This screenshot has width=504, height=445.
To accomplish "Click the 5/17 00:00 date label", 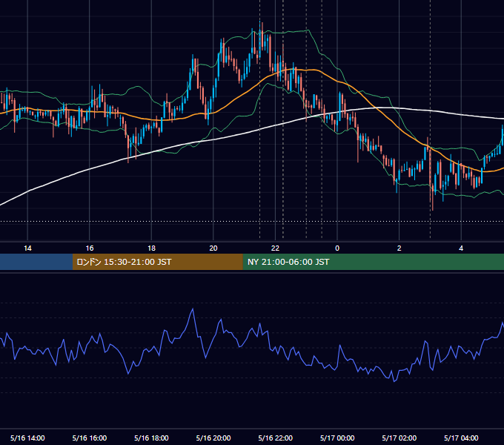I will (x=337, y=438).
